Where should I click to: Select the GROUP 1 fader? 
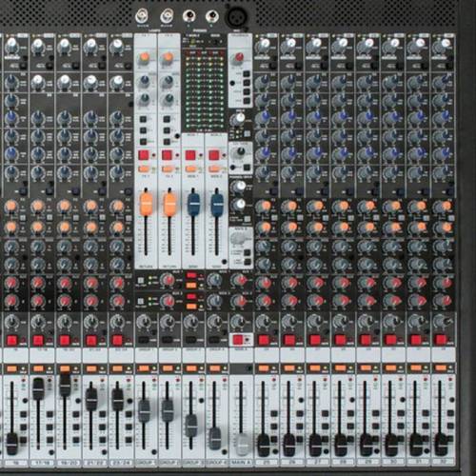tap(144, 411)
